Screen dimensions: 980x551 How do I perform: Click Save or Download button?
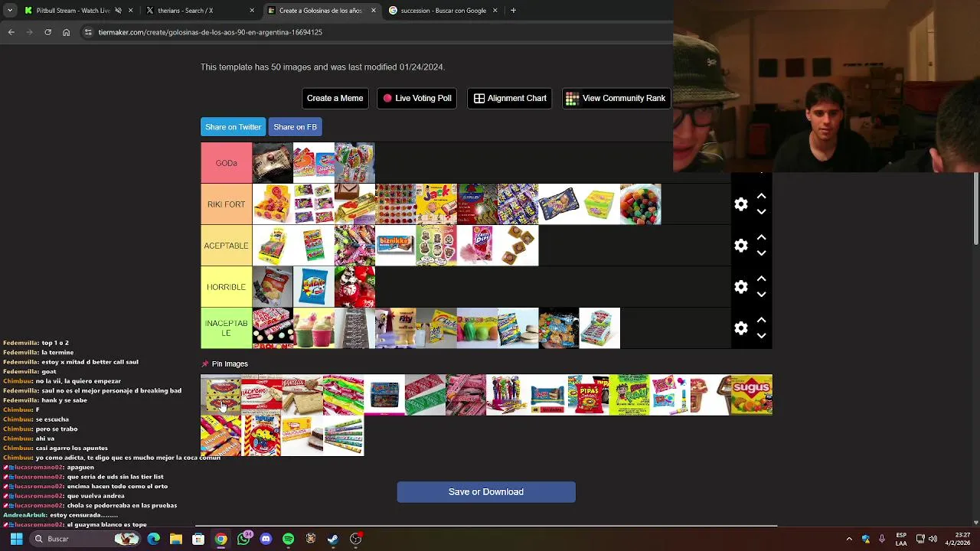click(x=486, y=492)
